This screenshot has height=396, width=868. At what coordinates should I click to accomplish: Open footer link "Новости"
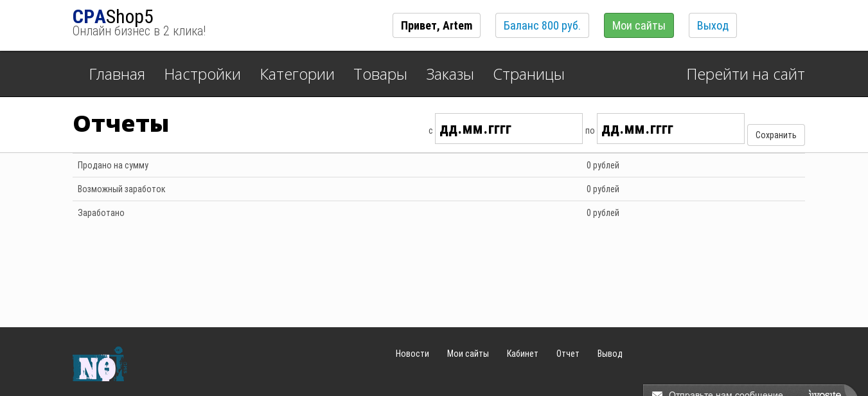pos(412,354)
